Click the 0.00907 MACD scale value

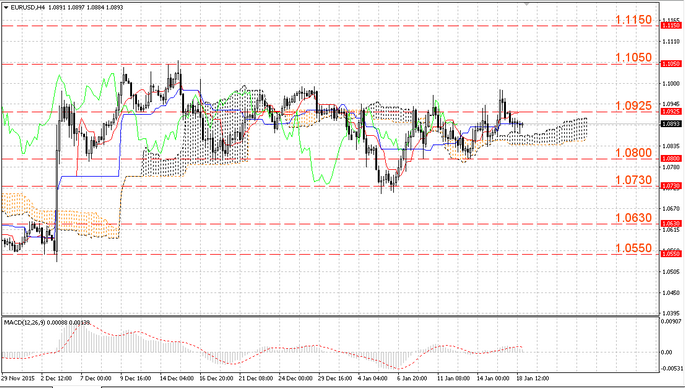(670, 322)
